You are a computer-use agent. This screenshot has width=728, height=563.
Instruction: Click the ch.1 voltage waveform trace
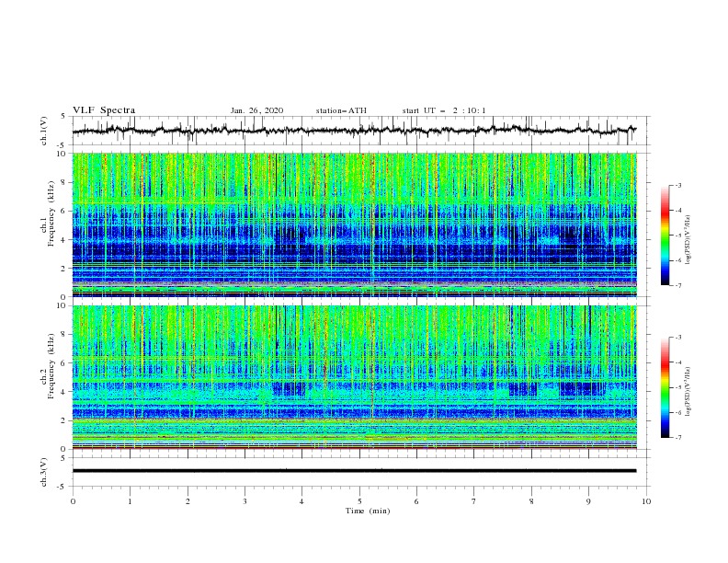pyautogui.click(x=354, y=131)
